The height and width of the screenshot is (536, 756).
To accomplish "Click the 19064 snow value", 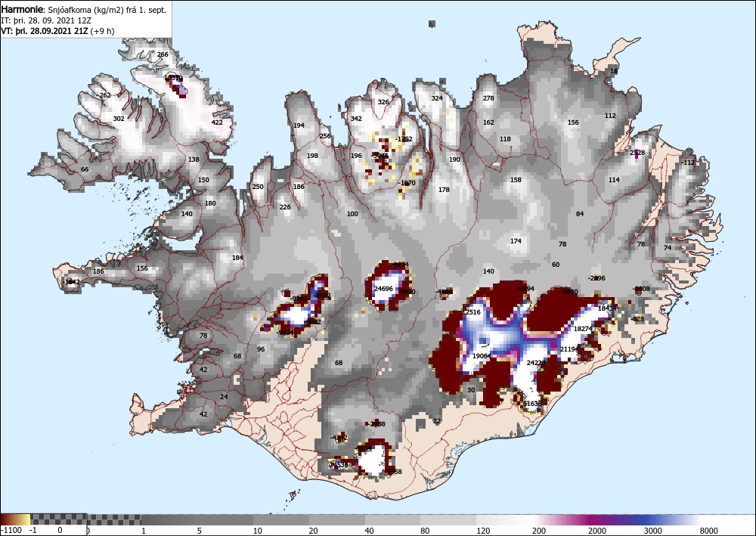I will pos(482,356).
